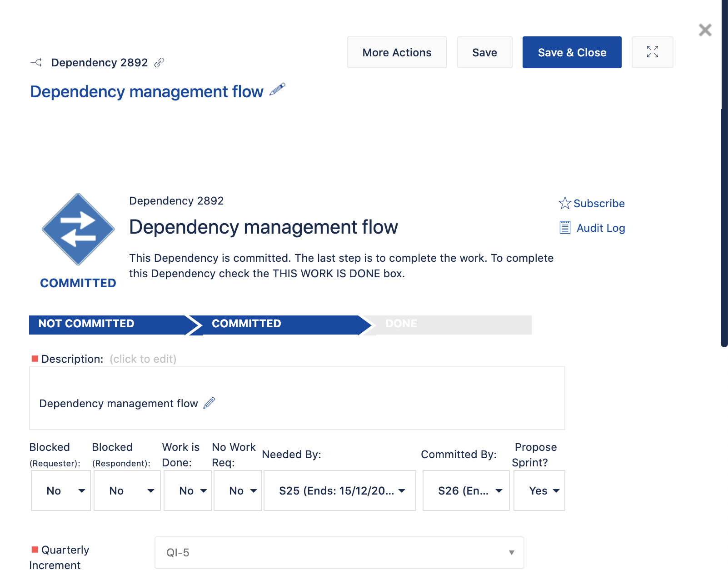Change Work is Done dropdown value

point(188,490)
